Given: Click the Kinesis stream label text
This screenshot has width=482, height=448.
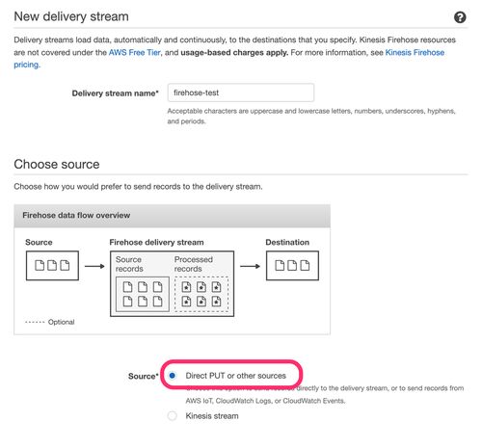Looking at the screenshot, I should (212, 416).
